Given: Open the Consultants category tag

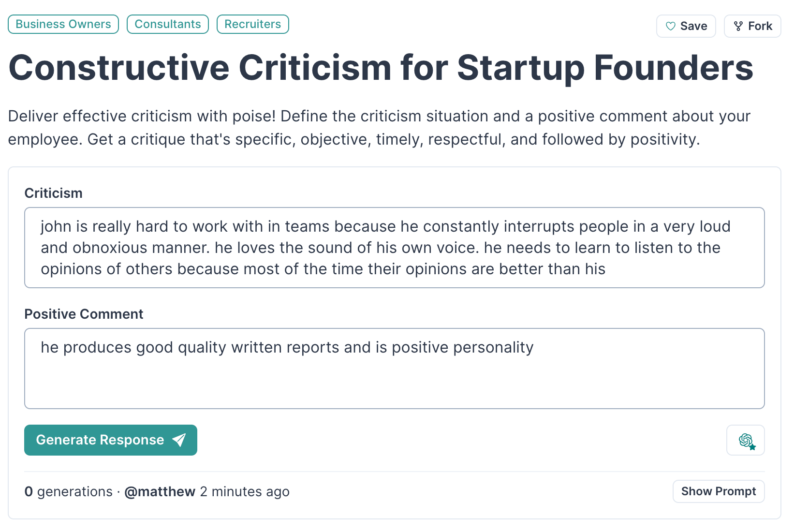Looking at the screenshot, I should pos(167,24).
